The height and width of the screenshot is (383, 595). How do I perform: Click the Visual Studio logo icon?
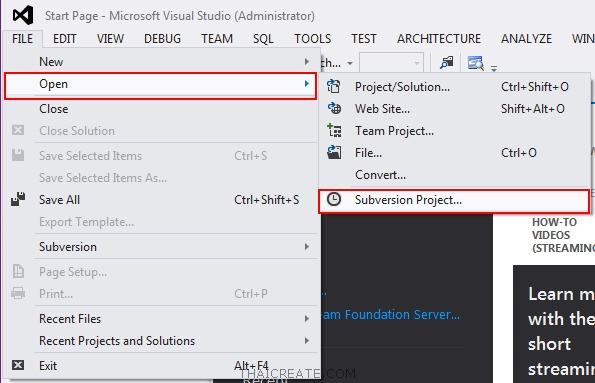click(x=23, y=16)
